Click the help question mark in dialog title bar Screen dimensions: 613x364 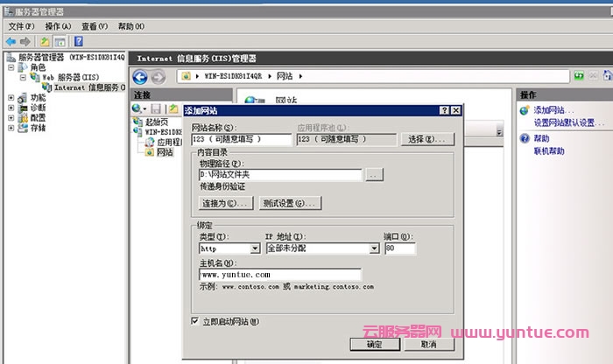coord(444,110)
